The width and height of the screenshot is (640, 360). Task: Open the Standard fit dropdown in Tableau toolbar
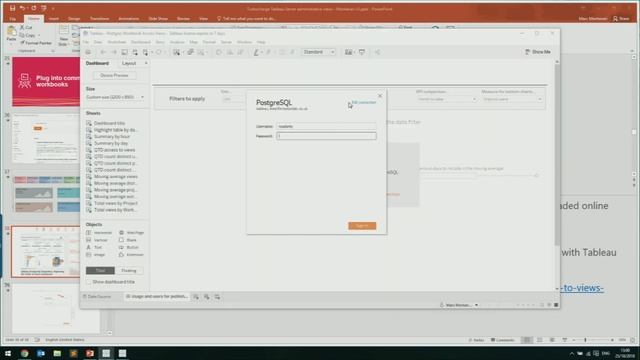[319, 52]
